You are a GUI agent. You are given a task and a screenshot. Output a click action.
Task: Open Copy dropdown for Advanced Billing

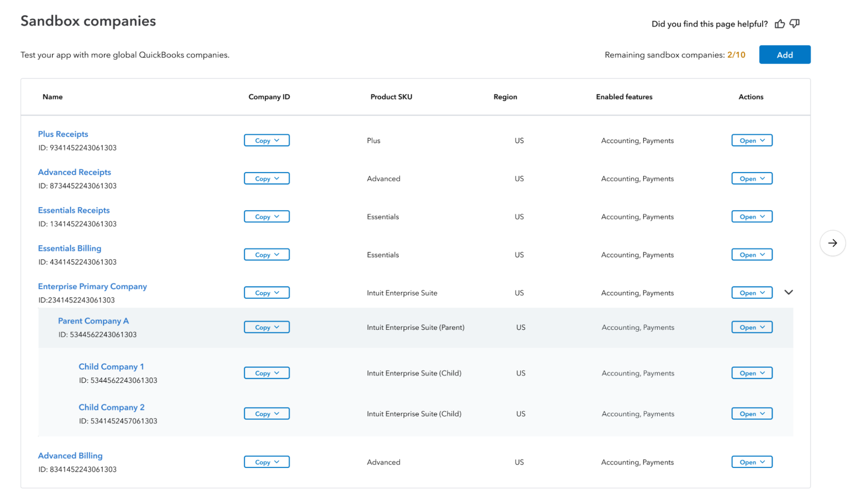[x=267, y=462]
